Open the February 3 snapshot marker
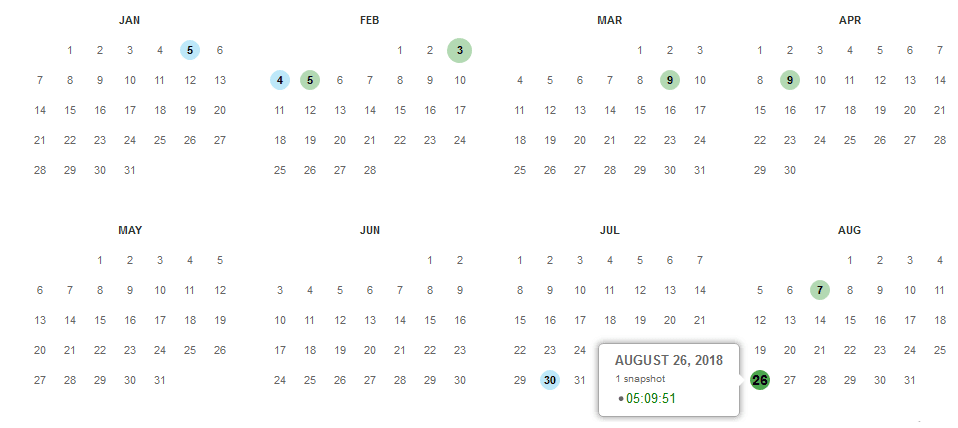Screen dimensions: 958x428 (459, 50)
